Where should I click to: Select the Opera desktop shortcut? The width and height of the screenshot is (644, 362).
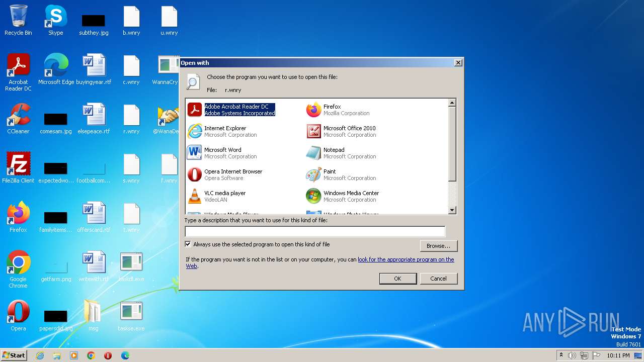point(18,316)
